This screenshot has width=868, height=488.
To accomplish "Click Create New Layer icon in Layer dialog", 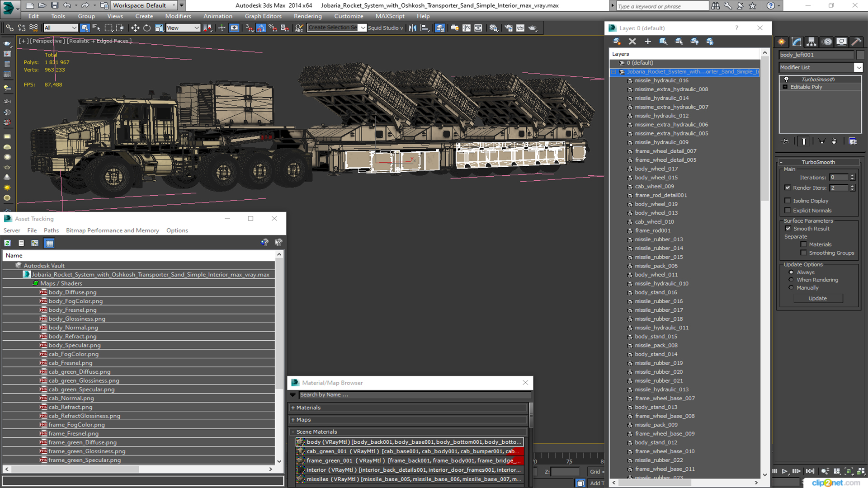I will 617,41.
